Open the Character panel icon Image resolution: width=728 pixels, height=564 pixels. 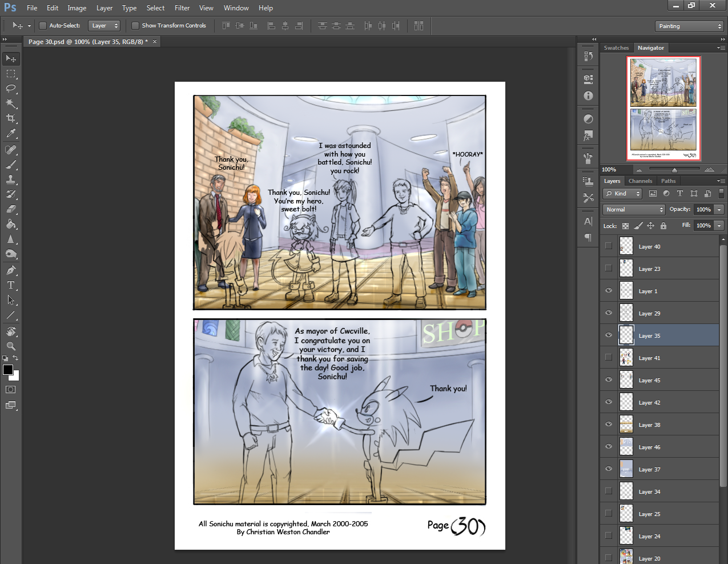pos(588,221)
